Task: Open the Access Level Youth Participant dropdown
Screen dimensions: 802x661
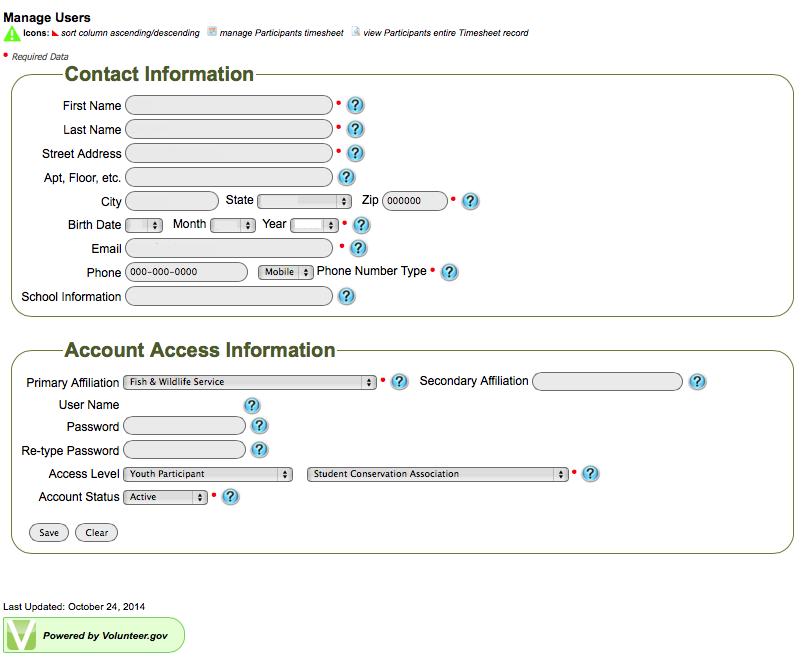Action: coord(208,474)
